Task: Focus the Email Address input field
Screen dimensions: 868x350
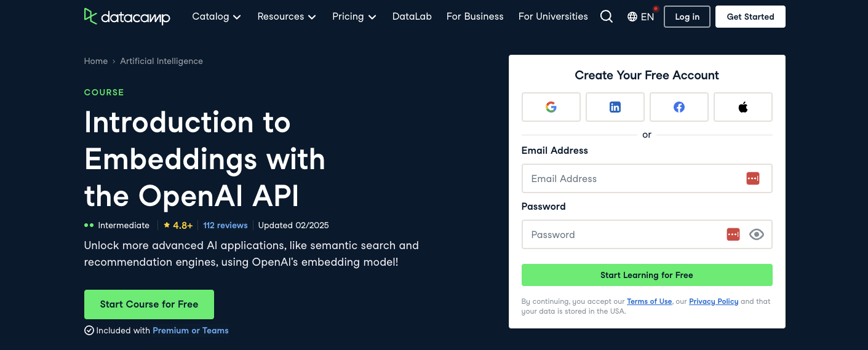Action: [647, 178]
